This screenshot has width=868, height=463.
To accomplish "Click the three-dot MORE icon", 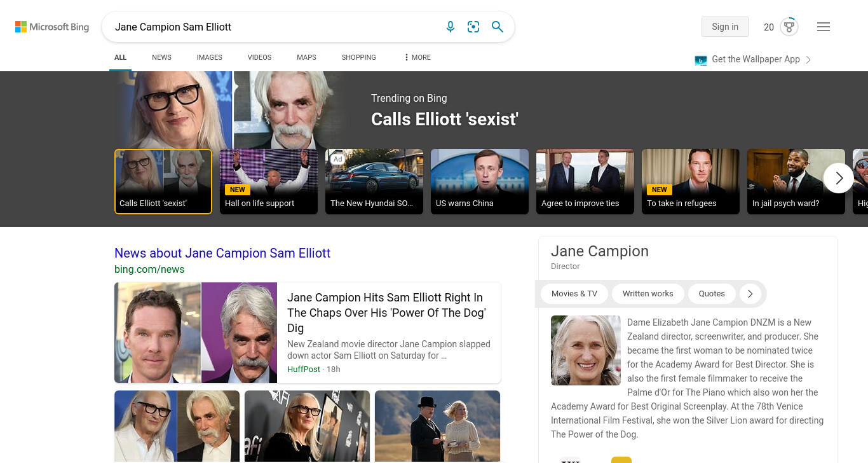I will [406, 57].
